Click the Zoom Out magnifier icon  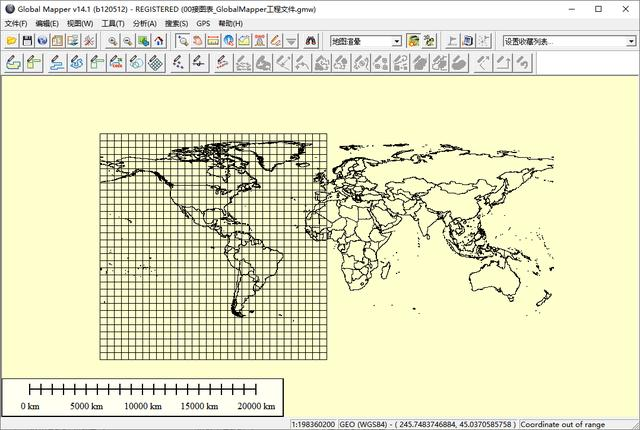tap(128, 41)
